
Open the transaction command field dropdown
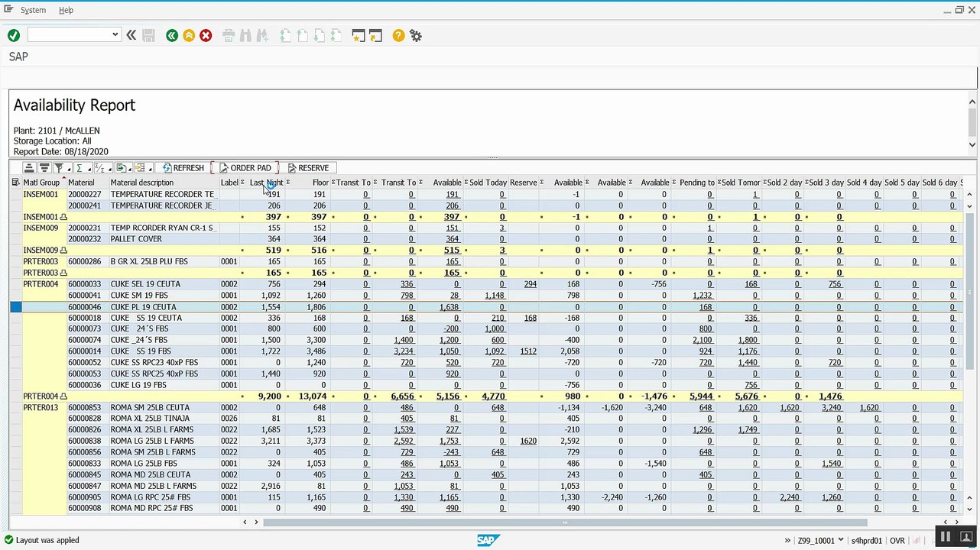coord(115,34)
